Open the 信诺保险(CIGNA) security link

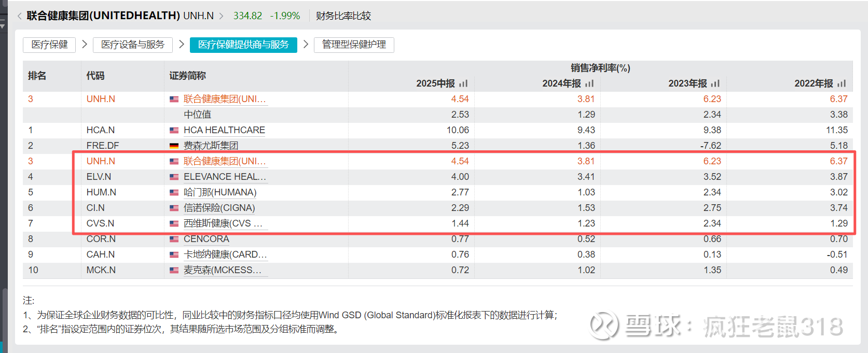[x=219, y=208]
